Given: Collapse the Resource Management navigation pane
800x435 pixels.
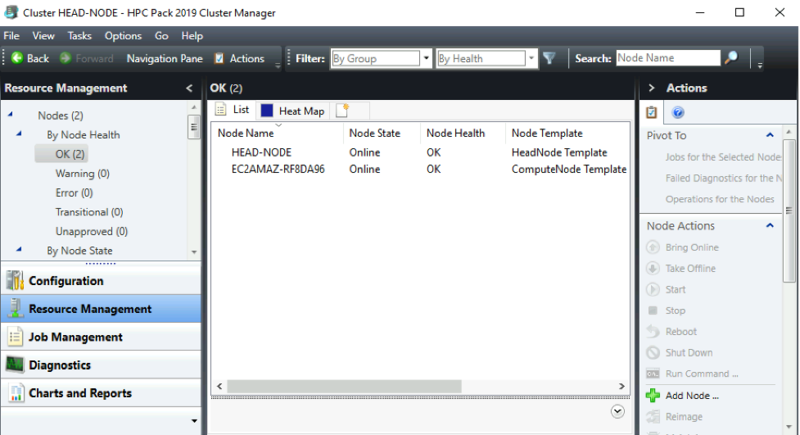Looking at the screenshot, I should 189,88.
